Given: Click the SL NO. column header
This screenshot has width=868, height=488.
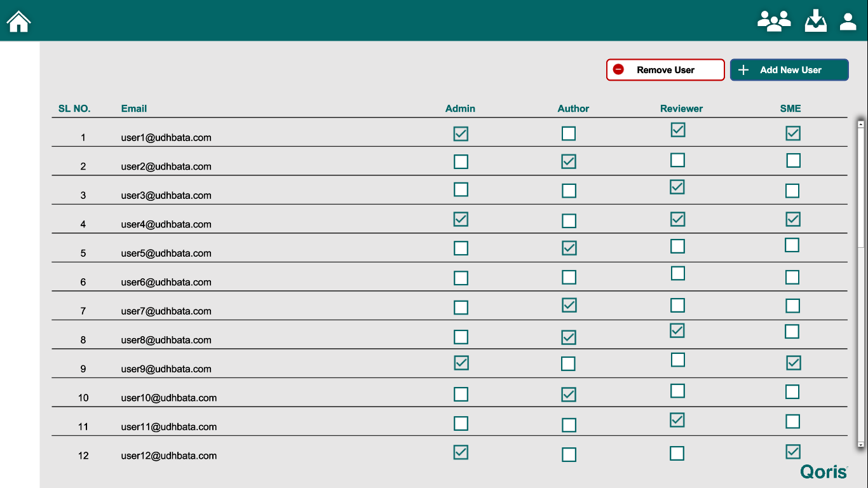Looking at the screenshot, I should (74, 109).
